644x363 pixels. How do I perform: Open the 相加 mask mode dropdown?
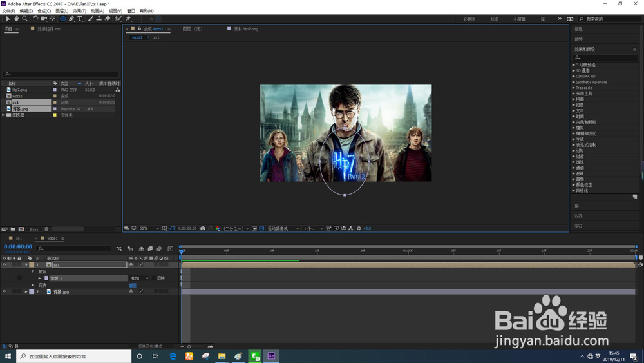click(x=139, y=279)
